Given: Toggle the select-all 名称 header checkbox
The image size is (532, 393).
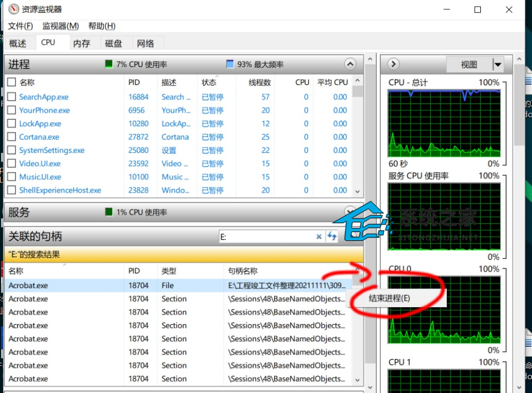Looking at the screenshot, I should click(12, 82).
